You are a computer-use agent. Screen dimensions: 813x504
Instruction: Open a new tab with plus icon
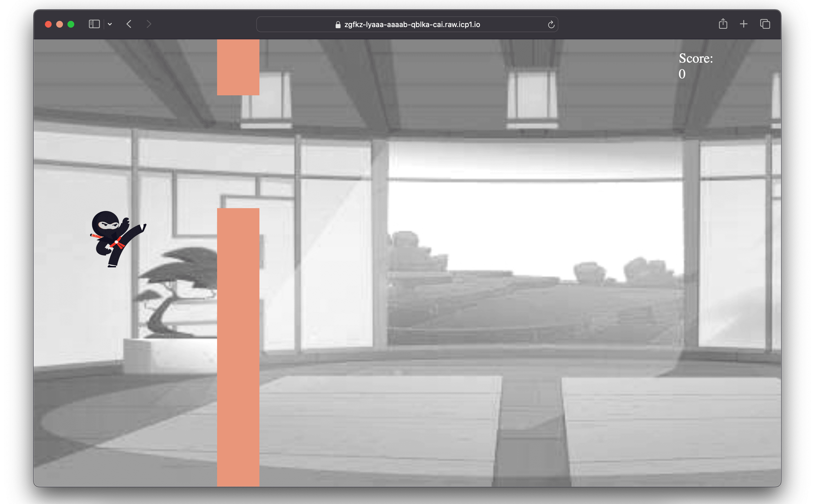[x=743, y=24]
